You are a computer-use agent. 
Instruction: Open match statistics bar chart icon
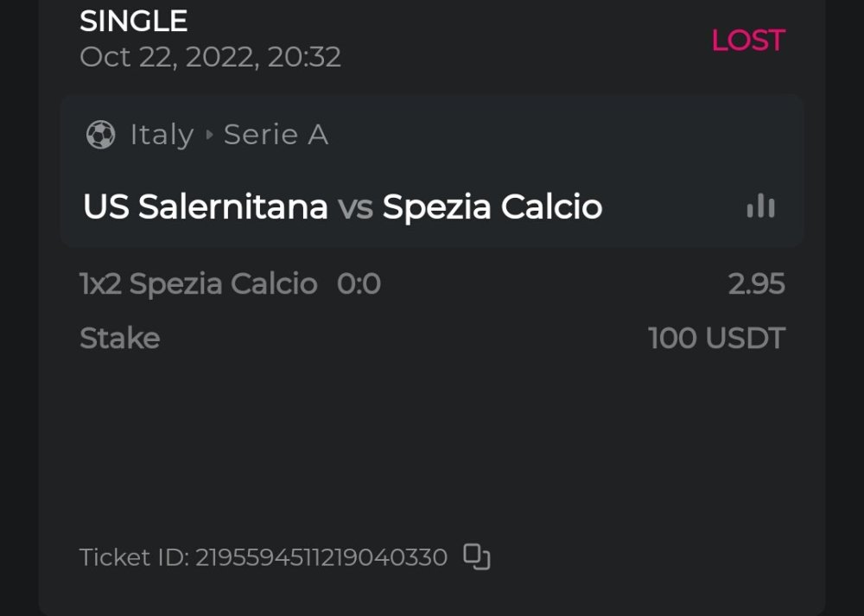tap(760, 206)
